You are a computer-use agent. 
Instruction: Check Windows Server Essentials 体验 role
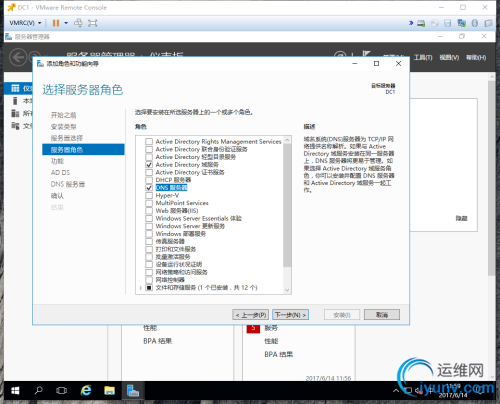pyautogui.click(x=149, y=218)
